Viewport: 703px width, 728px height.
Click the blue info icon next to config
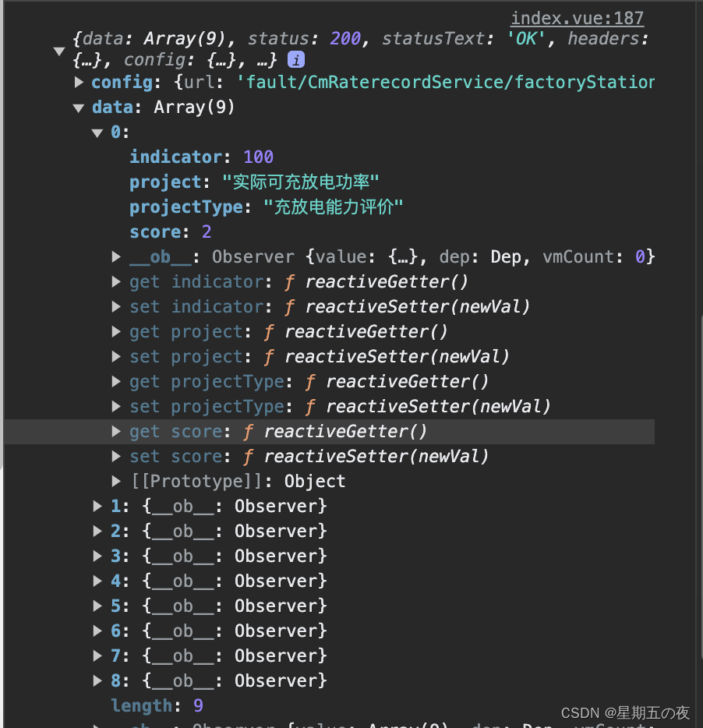[x=296, y=59]
